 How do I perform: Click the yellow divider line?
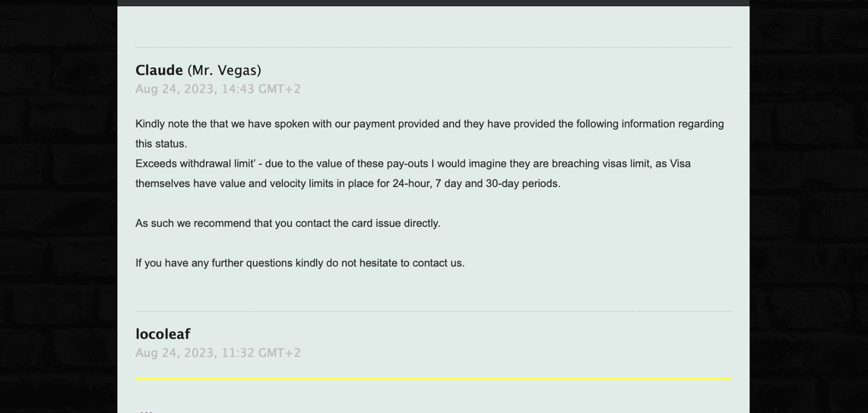click(x=433, y=379)
